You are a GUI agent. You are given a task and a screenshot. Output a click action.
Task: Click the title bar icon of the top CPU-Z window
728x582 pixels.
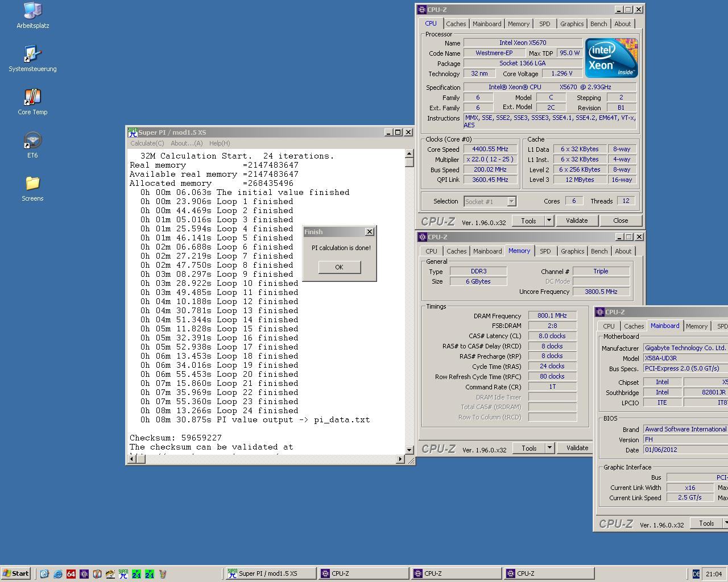(421, 10)
